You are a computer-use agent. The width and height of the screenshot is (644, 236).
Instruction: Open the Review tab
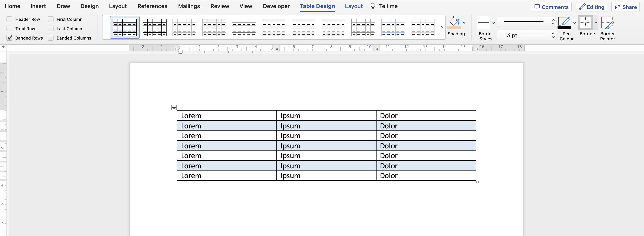(x=220, y=6)
